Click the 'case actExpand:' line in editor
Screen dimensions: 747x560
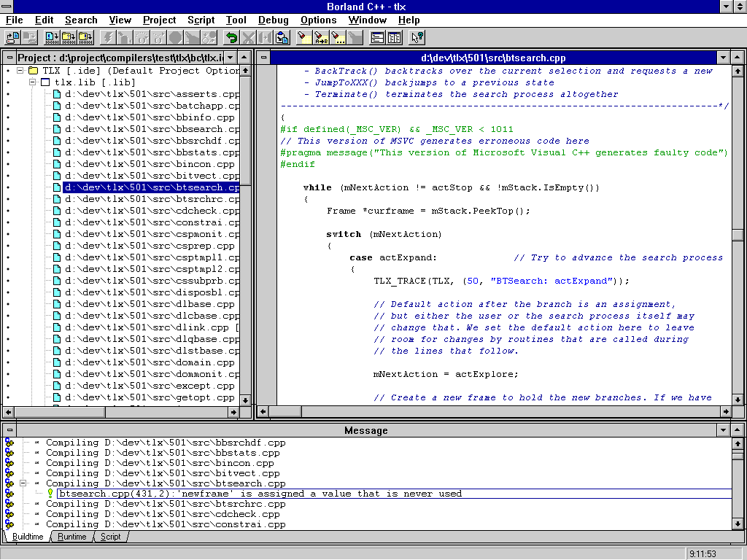point(393,257)
